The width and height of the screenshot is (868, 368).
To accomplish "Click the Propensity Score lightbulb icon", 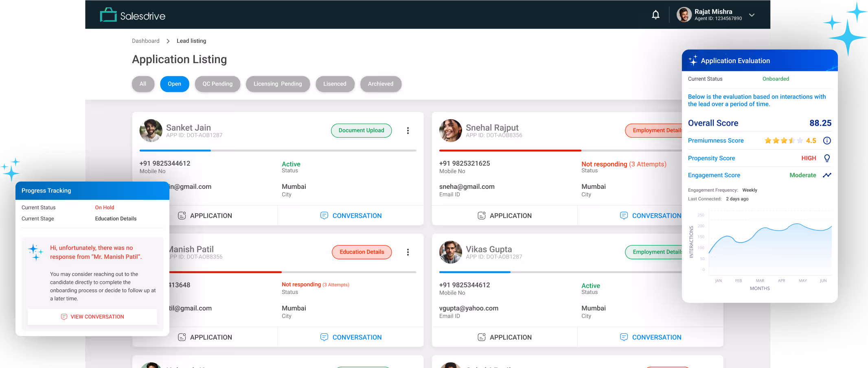I will coord(827,158).
